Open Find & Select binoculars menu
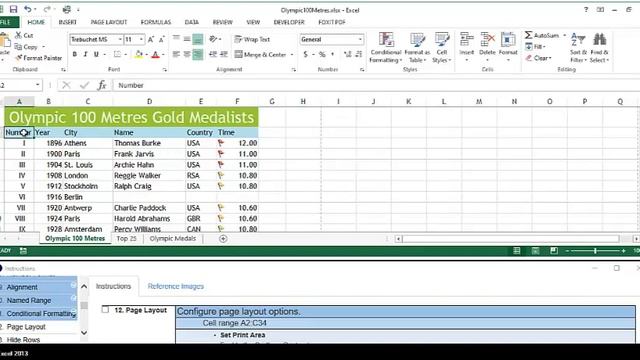This screenshot has width=640, height=360. tap(599, 48)
